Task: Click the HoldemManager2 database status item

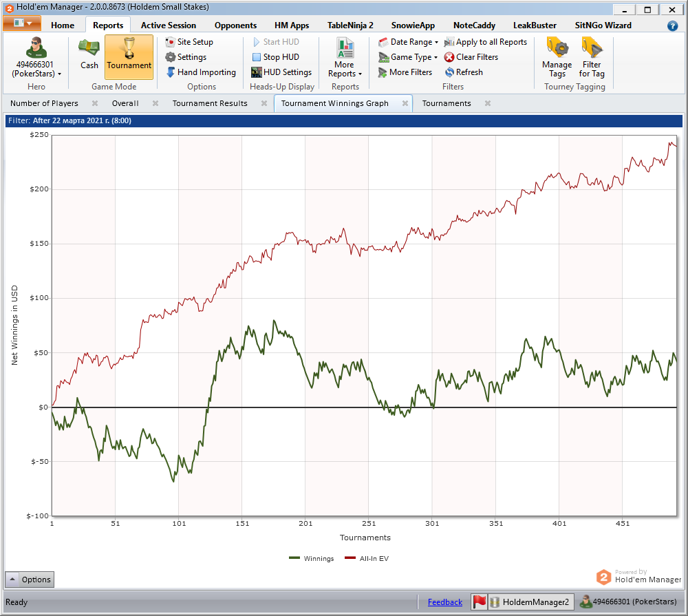Action: tap(531, 602)
